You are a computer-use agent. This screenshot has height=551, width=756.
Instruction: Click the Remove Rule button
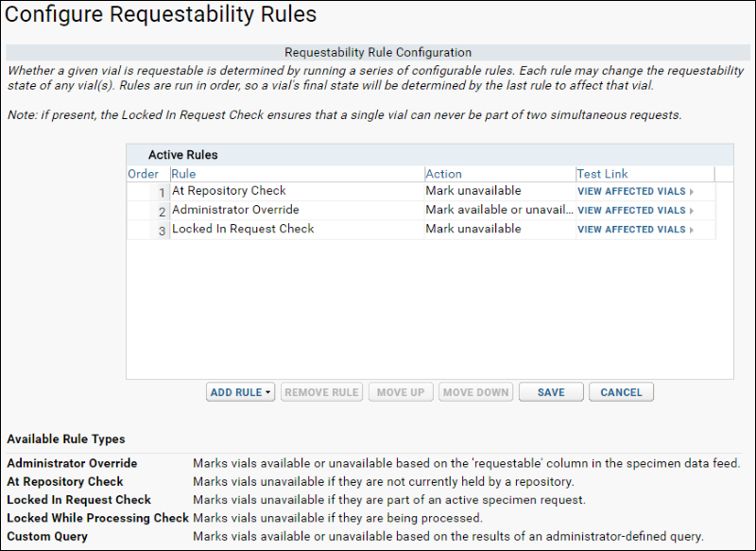coord(321,392)
